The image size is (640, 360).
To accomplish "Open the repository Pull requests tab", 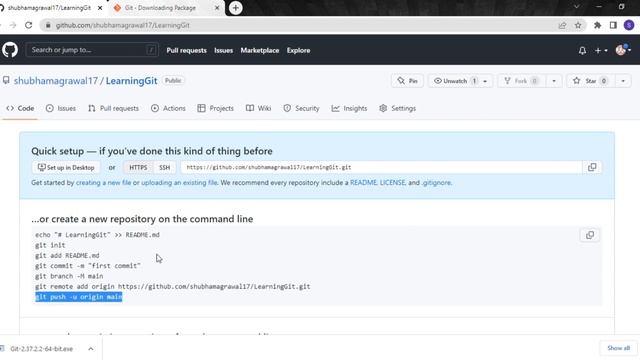I will (113, 108).
